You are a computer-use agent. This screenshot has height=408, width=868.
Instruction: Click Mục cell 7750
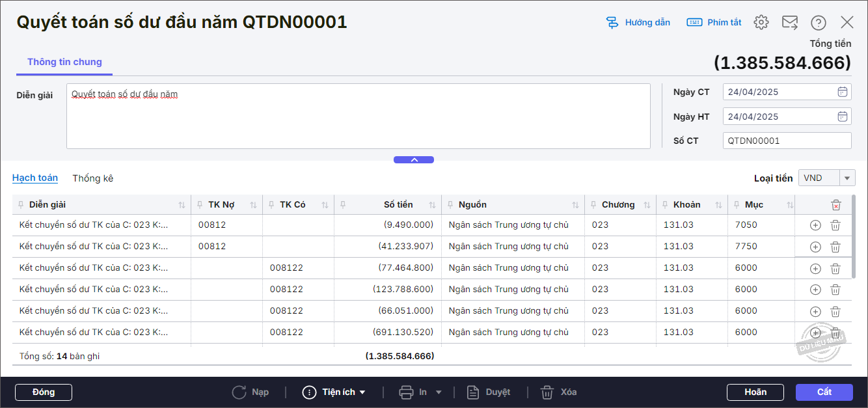761,247
